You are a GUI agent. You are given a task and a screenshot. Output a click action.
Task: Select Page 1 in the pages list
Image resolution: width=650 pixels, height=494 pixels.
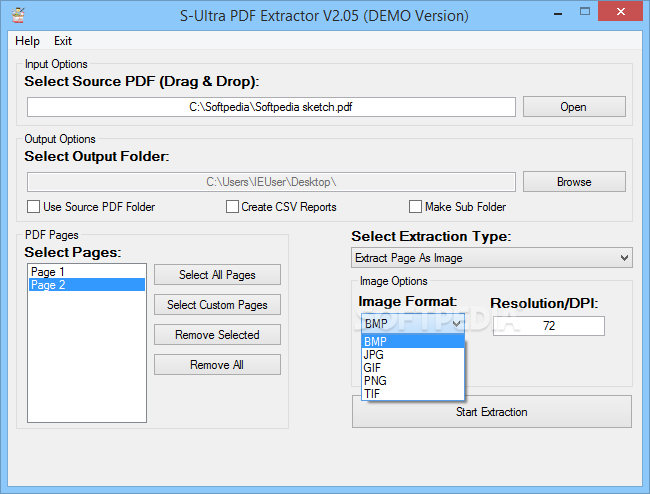tap(87, 272)
